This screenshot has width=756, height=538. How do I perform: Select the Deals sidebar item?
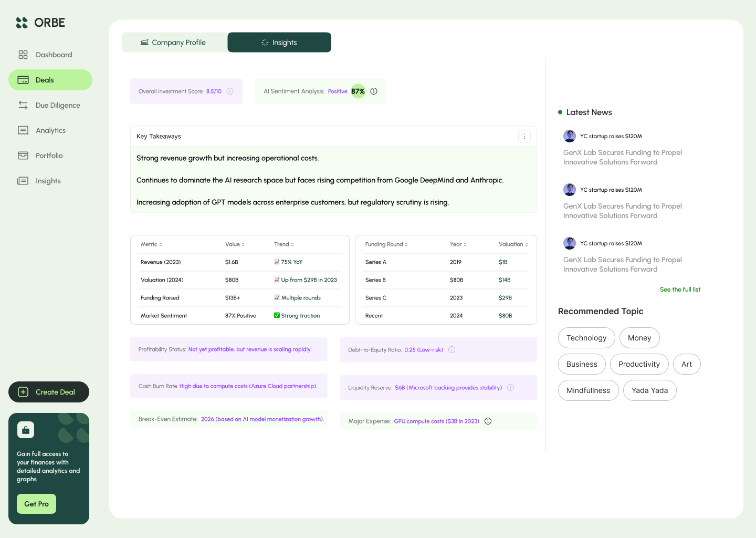click(50, 80)
